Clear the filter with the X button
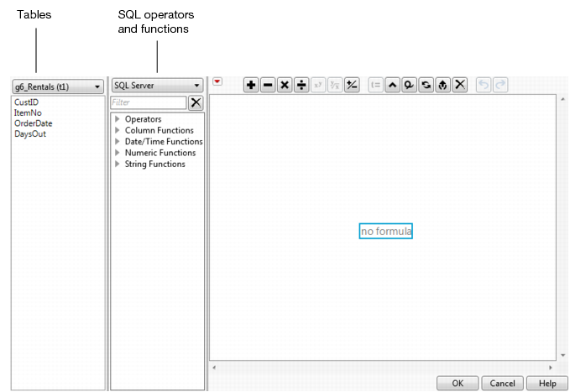Screen dimensions: 570x392 tap(196, 103)
